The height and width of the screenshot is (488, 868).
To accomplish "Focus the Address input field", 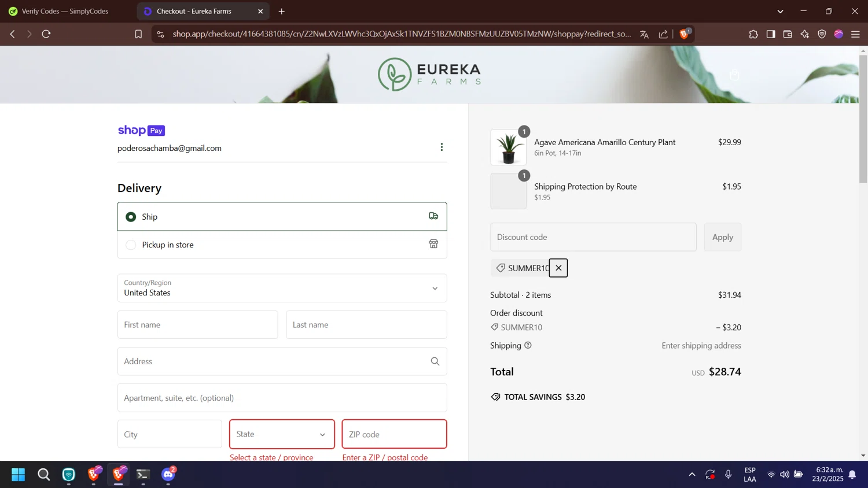I will (x=282, y=361).
